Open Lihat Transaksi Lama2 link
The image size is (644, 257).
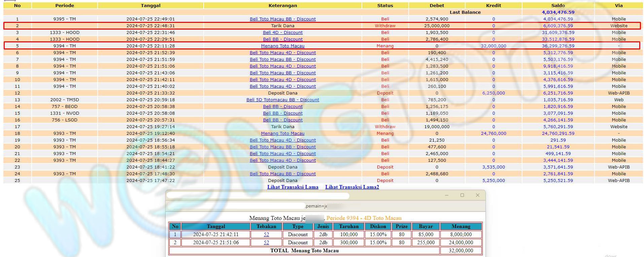click(x=352, y=187)
